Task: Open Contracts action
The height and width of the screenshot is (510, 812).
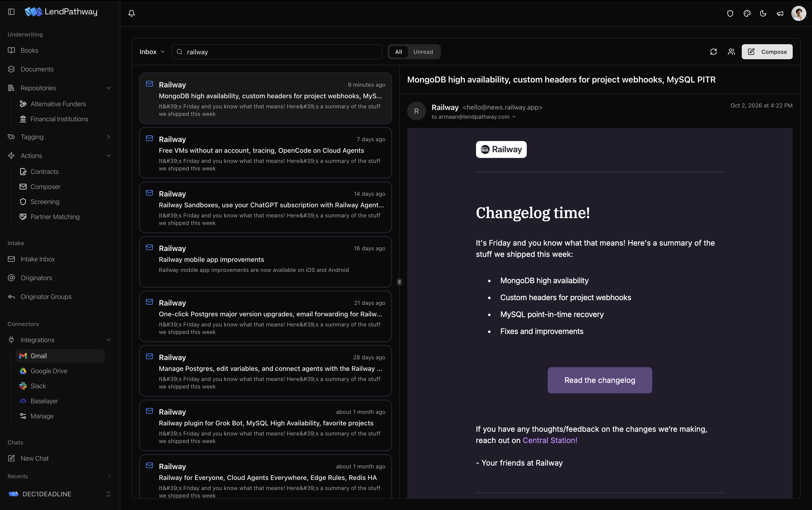Action: [x=44, y=172]
